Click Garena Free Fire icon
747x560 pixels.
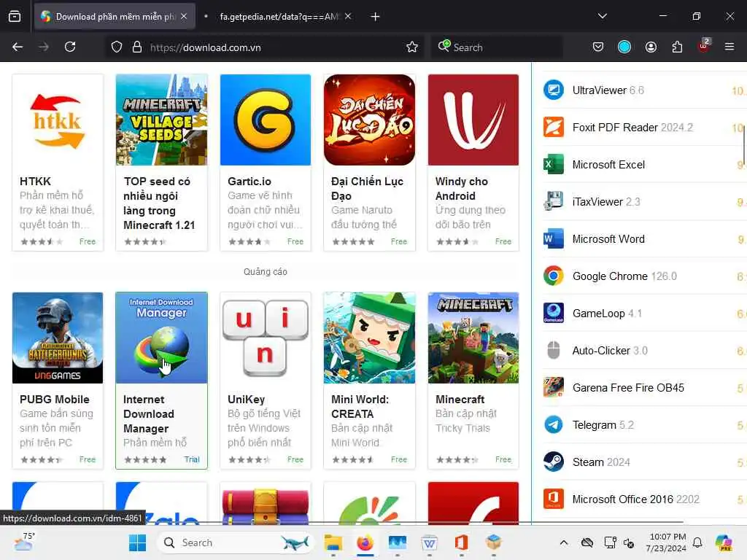(553, 387)
